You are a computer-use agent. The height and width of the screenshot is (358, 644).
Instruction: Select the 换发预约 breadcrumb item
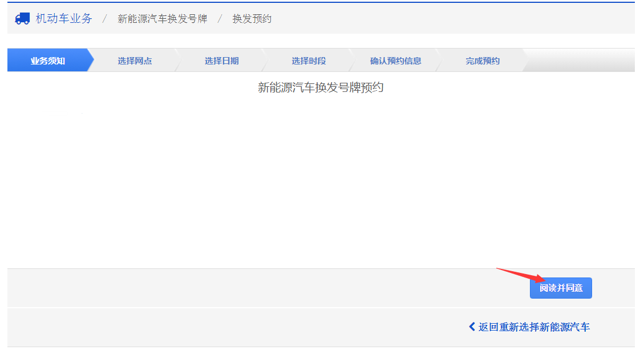pyautogui.click(x=252, y=19)
